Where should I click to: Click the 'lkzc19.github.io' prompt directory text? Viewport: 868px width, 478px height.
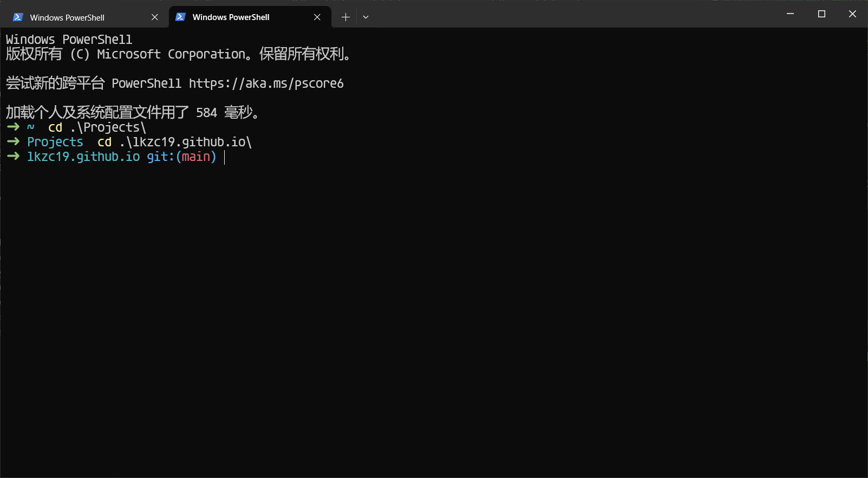pos(83,157)
